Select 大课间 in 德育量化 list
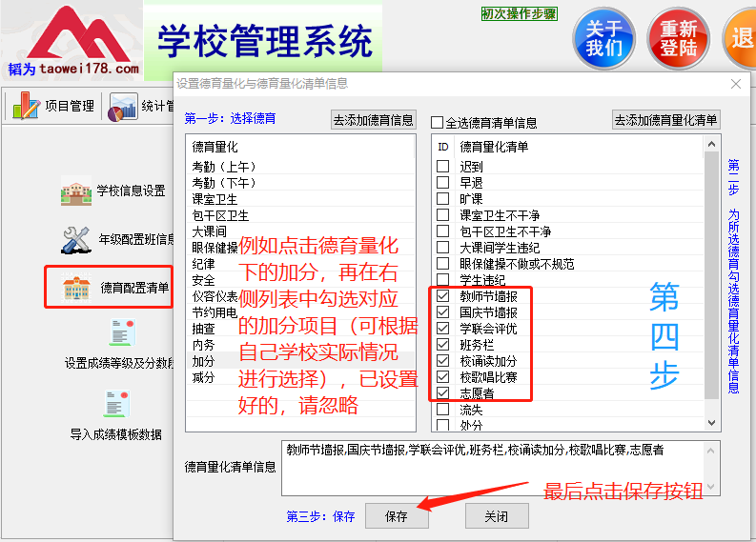The width and height of the screenshot is (756, 542). [300, 231]
